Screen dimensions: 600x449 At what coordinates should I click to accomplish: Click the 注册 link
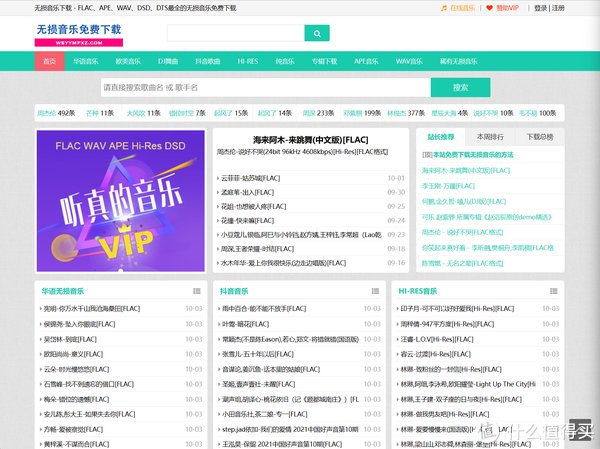tap(558, 8)
